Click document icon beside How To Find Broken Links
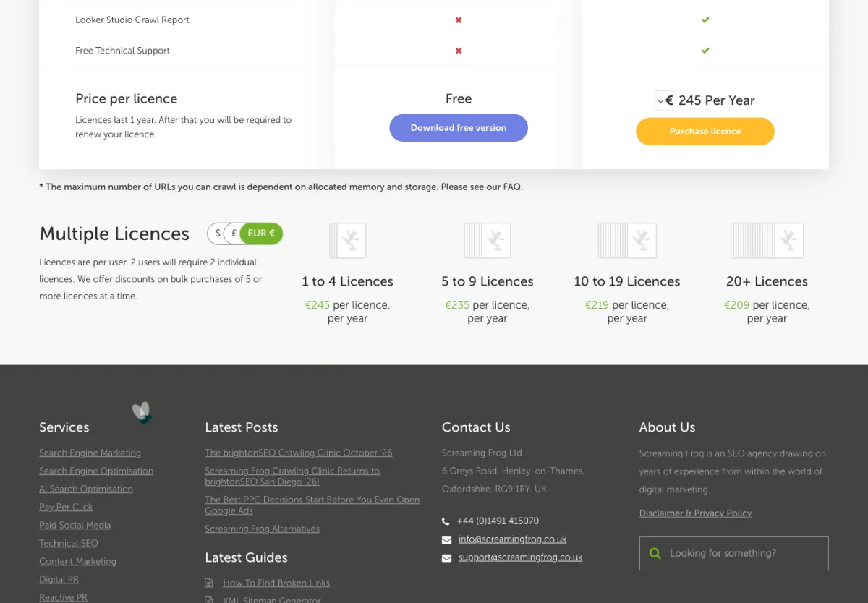 (x=209, y=583)
